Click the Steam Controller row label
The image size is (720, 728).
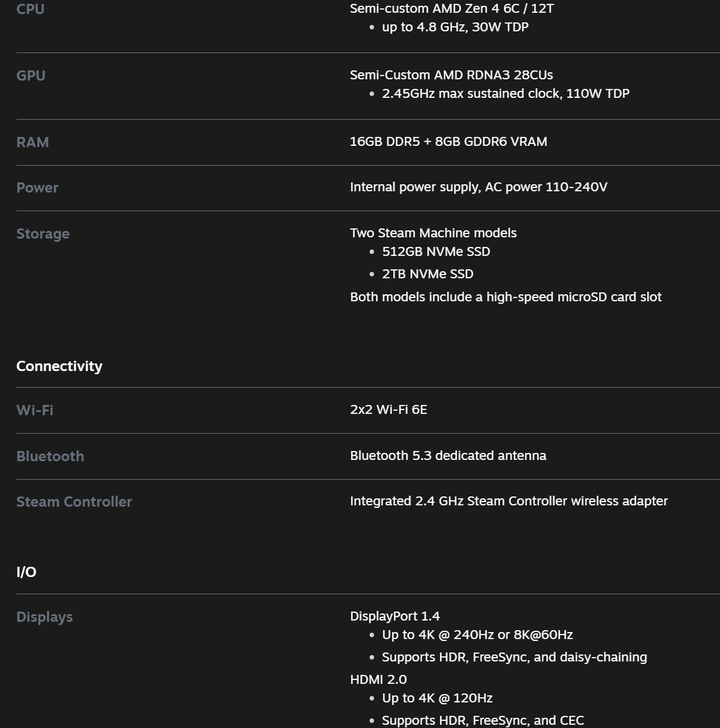pos(74,502)
